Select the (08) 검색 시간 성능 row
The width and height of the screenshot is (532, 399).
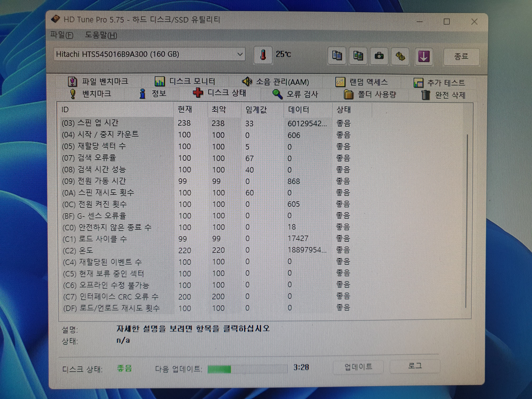coord(206,170)
